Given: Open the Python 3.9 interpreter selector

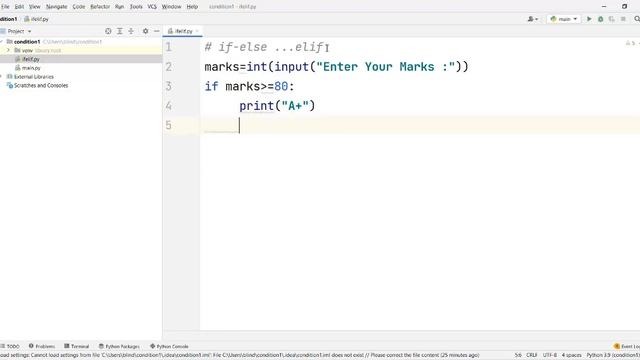Looking at the screenshot, I should (613, 355).
